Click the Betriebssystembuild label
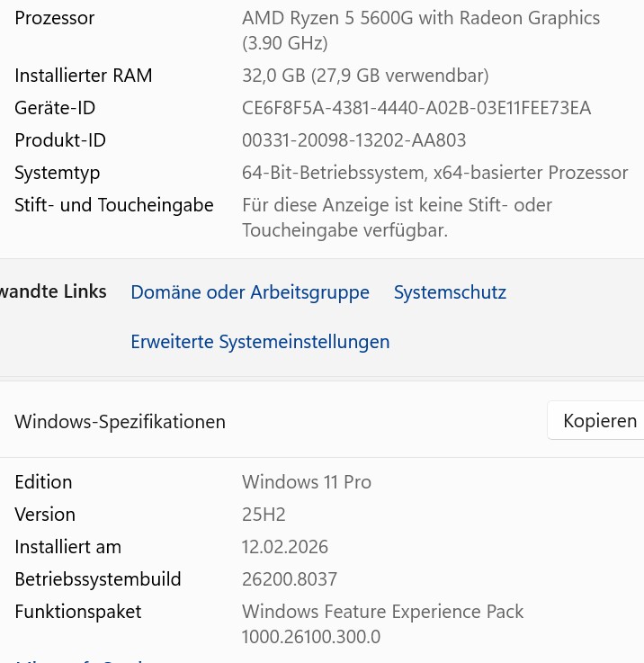Image resolution: width=644 pixels, height=663 pixels. click(x=98, y=579)
